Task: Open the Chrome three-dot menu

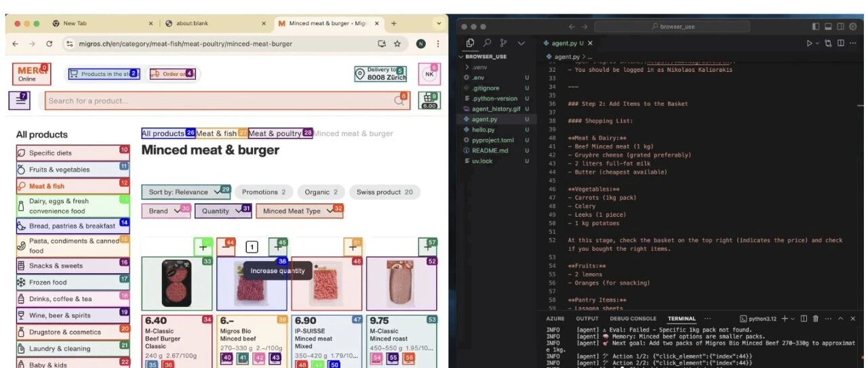Action: pos(438,43)
